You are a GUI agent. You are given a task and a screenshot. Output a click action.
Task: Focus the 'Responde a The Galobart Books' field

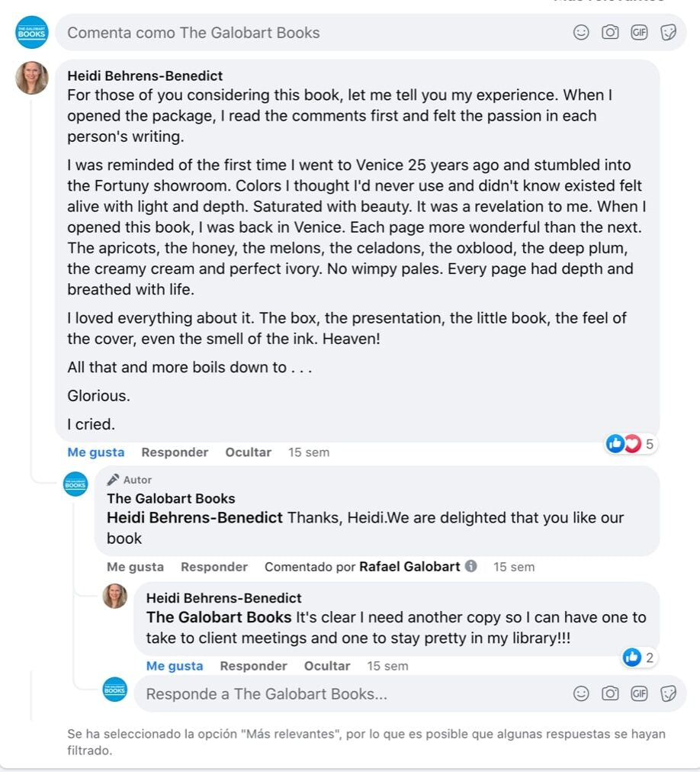click(343, 693)
